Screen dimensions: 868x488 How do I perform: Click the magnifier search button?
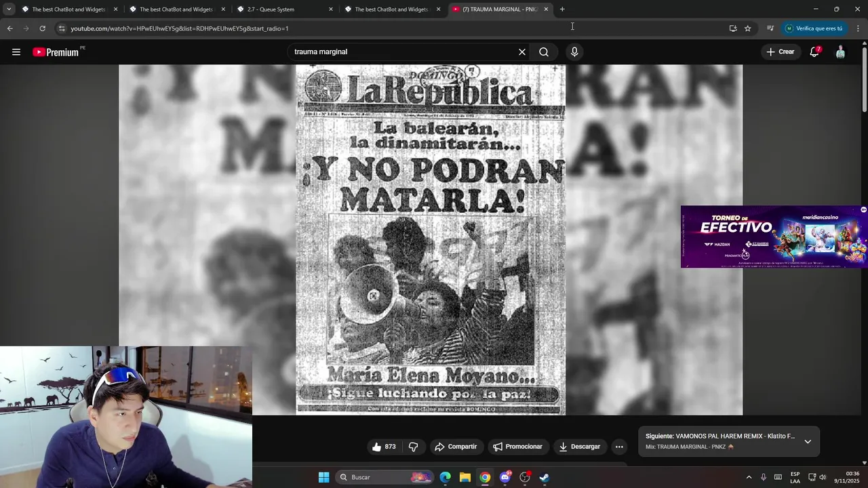pos(544,52)
